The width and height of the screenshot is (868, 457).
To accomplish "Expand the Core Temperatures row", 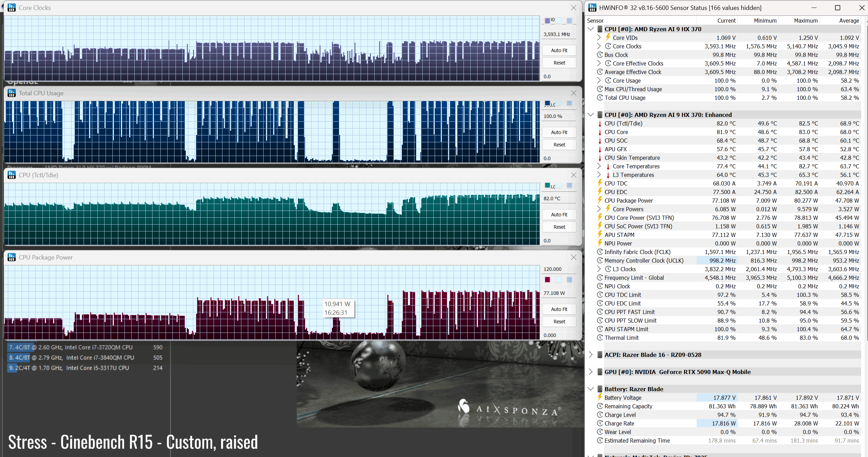I will point(599,166).
